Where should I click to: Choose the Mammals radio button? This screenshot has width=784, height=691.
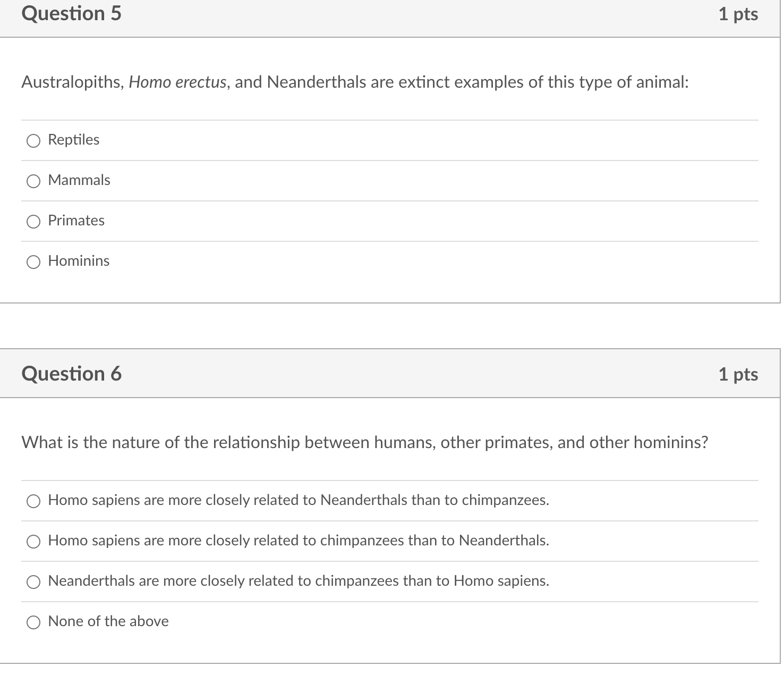33,181
